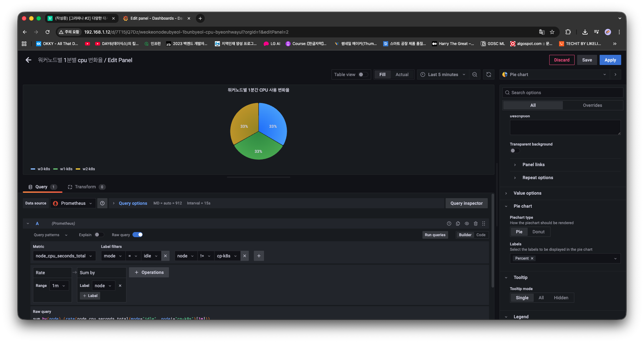Hide query A's response with the eye icon
Image resolution: width=644 pixels, height=343 pixels.
pyautogui.click(x=467, y=223)
